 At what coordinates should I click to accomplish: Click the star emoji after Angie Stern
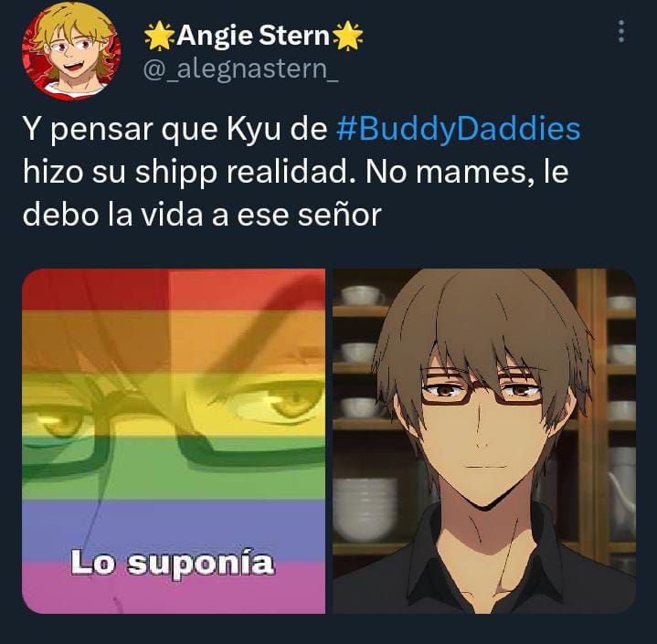click(347, 36)
